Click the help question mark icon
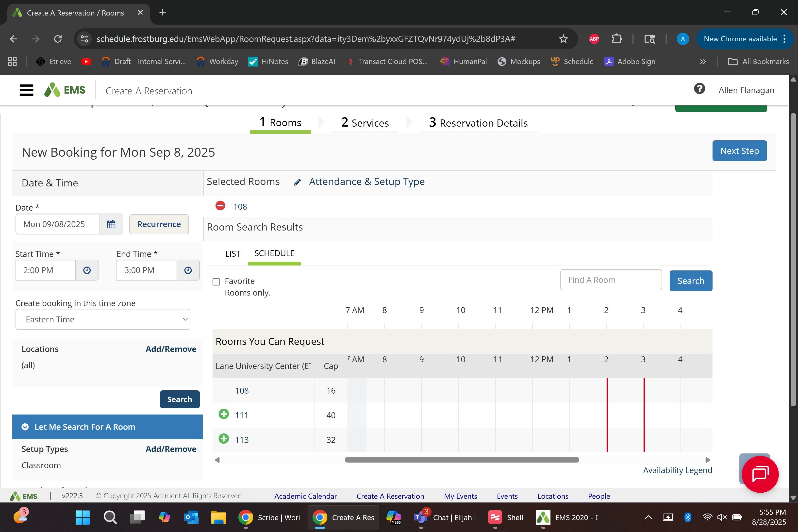Image resolution: width=798 pixels, height=532 pixels. pyautogui.click(x=699, y=89)
